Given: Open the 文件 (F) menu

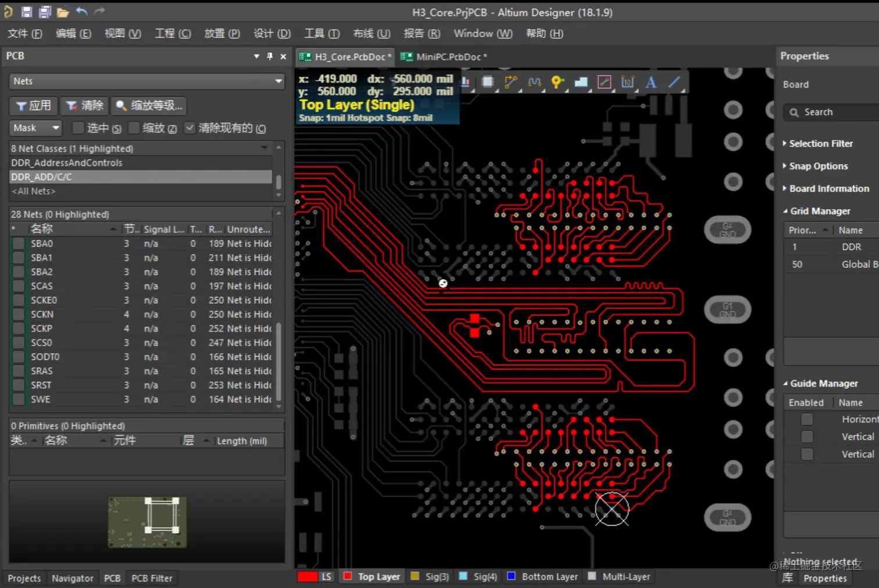Looking at the screenshot, I should 24,34.
